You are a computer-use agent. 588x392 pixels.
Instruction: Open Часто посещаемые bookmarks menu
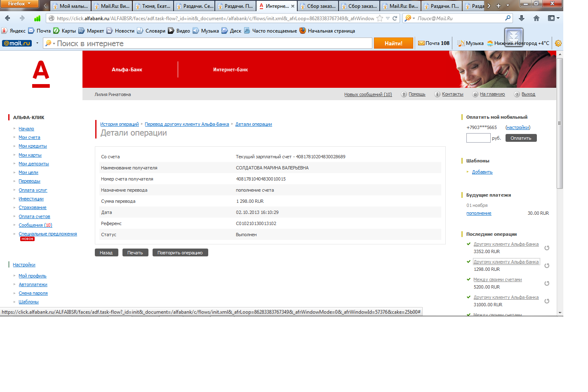tap(270, 31)
